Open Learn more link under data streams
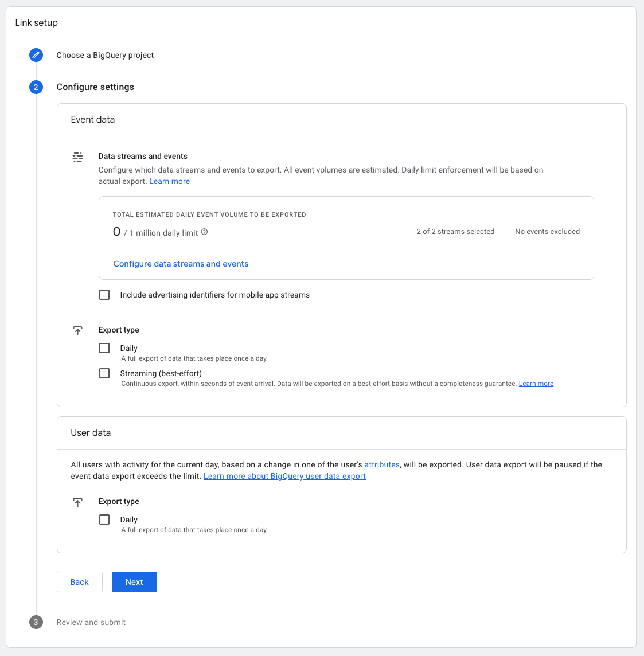 [x=169, y=181]
